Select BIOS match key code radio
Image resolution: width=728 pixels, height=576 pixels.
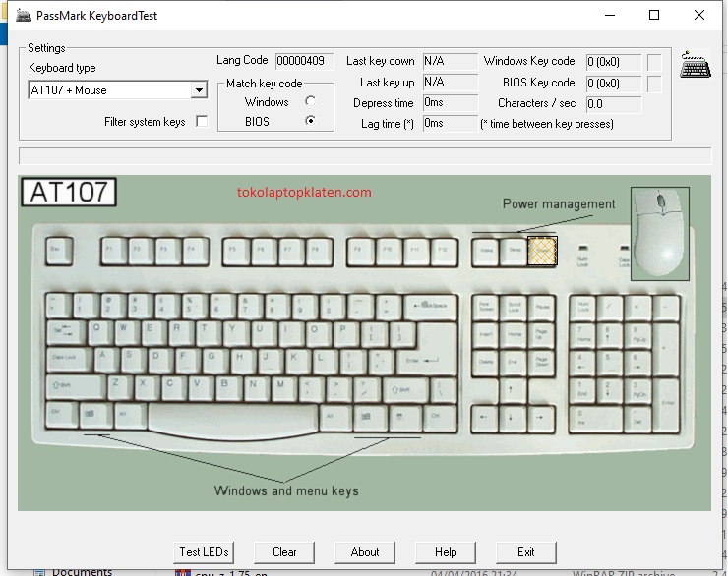pos(310,121)
